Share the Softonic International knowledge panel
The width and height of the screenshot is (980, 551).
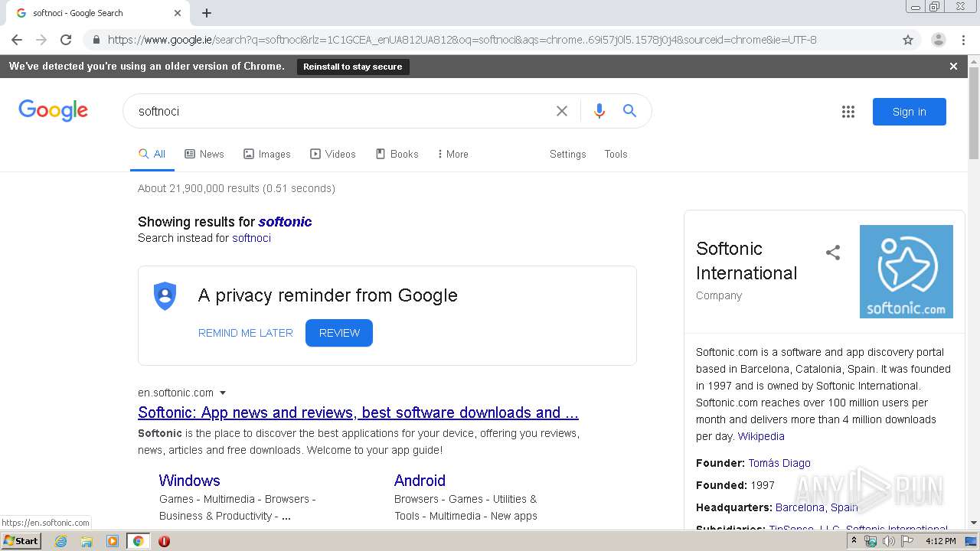pyautogui.click(x=833, y=253)
